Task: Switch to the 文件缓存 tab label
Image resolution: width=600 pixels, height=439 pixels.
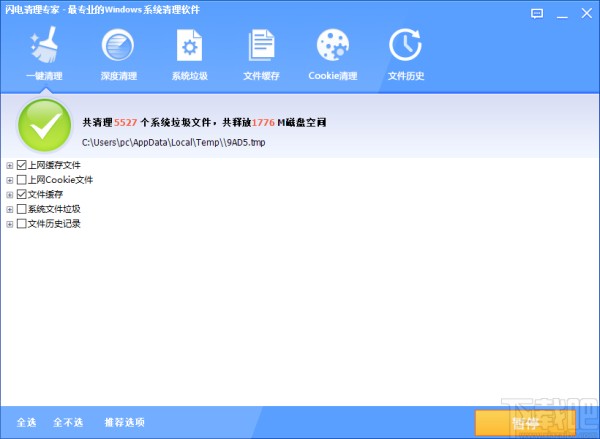Action: 261,76
